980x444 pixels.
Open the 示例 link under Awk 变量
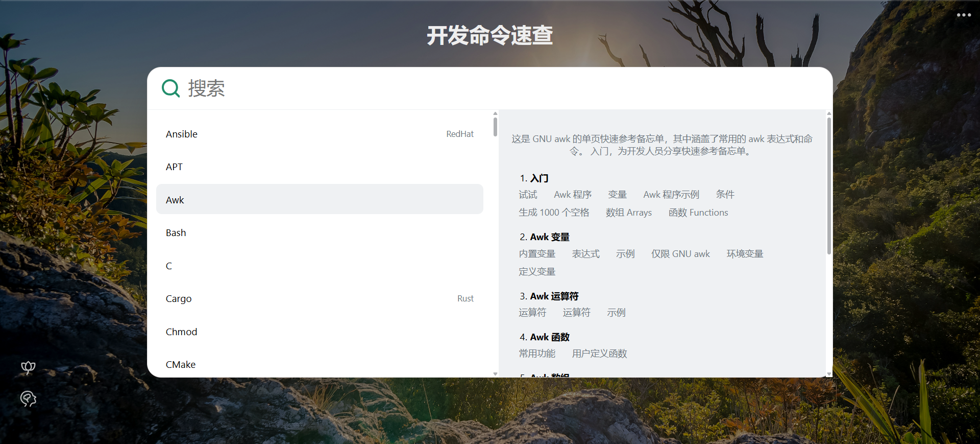pos(625,254)
